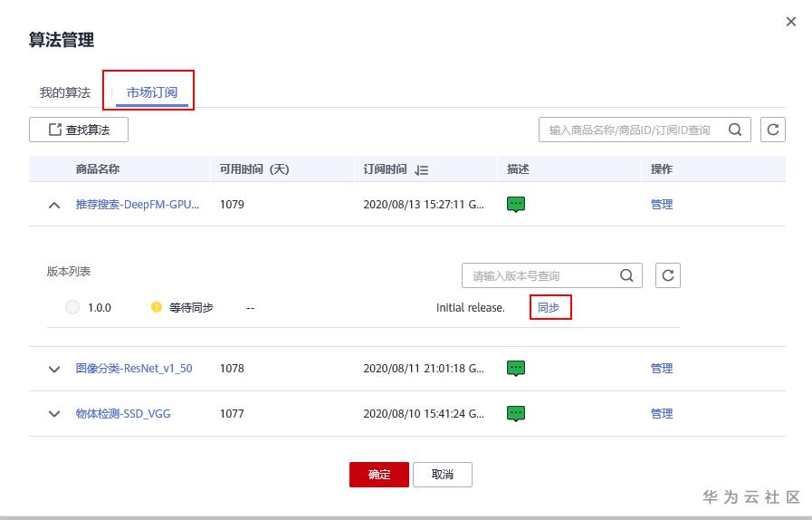Expand the 物体检测-SSD_VGG row
812x520 pixels.
[54, 414]
